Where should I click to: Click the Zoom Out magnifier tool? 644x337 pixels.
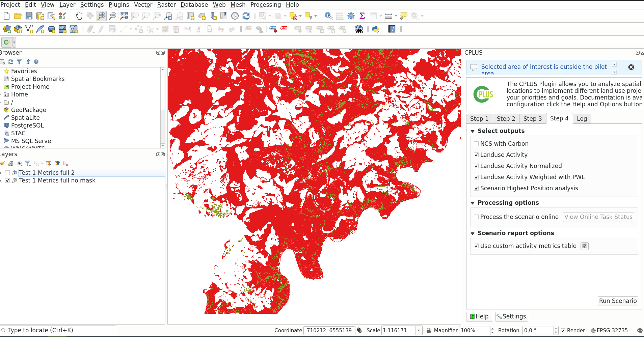(x=112, y=16)
